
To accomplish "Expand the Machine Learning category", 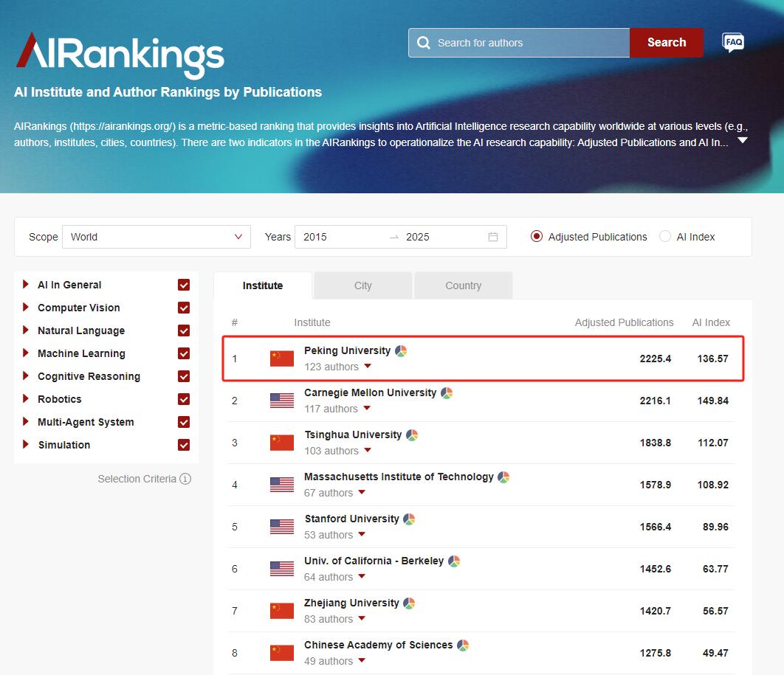I will point(26,353).
